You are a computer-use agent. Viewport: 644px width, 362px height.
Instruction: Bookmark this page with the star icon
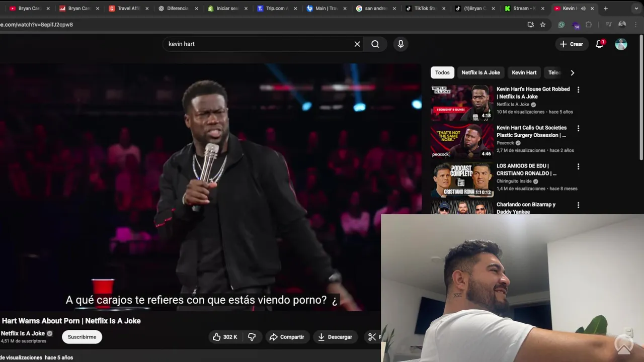pyautogui.click(x=543, y=25)
